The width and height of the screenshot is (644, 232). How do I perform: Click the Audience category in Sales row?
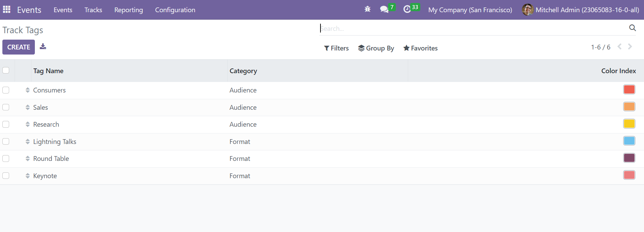click(243, 107)
